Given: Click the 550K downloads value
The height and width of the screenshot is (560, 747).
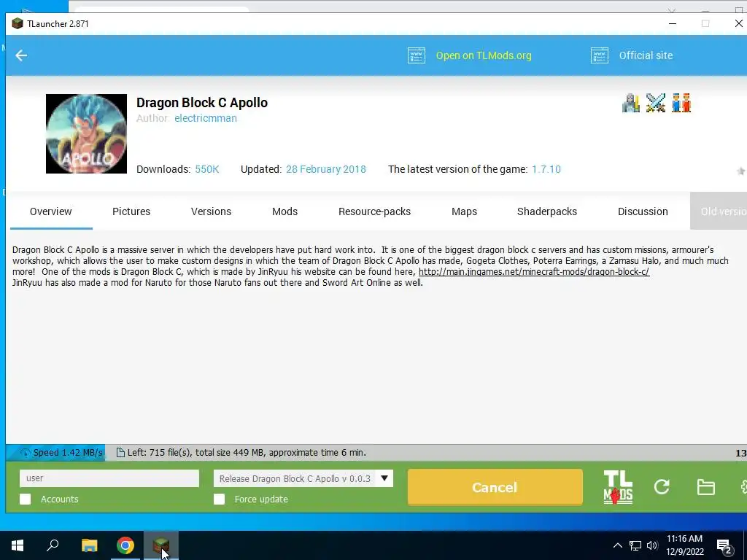Looking at the screenshot, I should pos(206,169).
